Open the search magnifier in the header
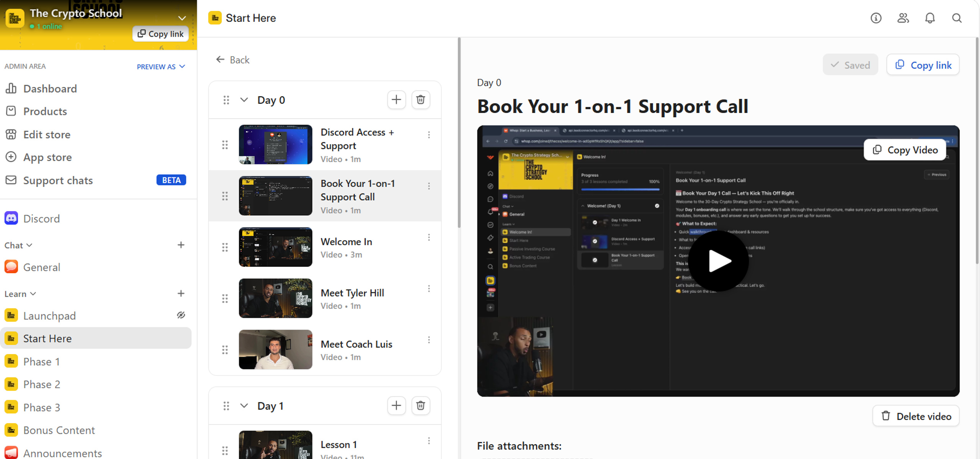The width and height of the screenshot is (980, 459). 957,18
